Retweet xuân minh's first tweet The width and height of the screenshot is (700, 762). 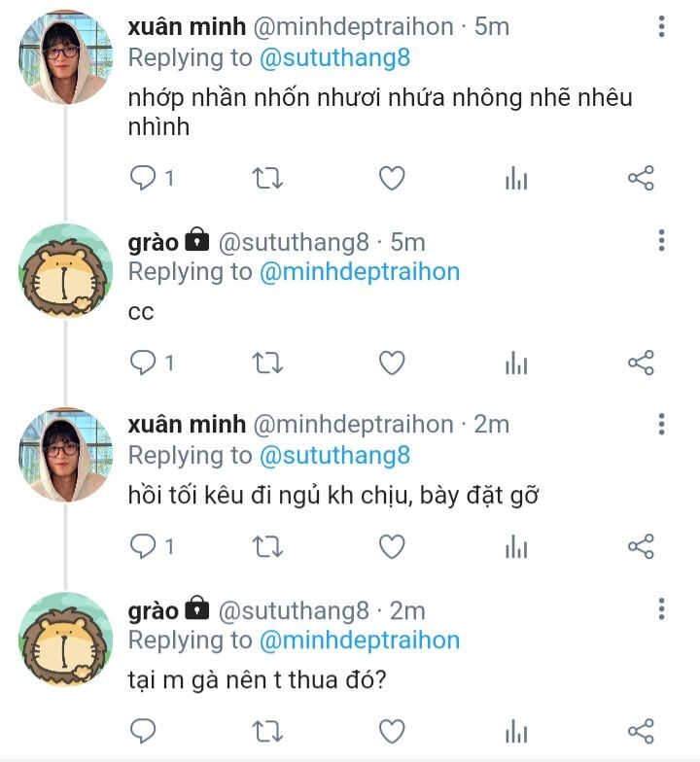point(267,178)
